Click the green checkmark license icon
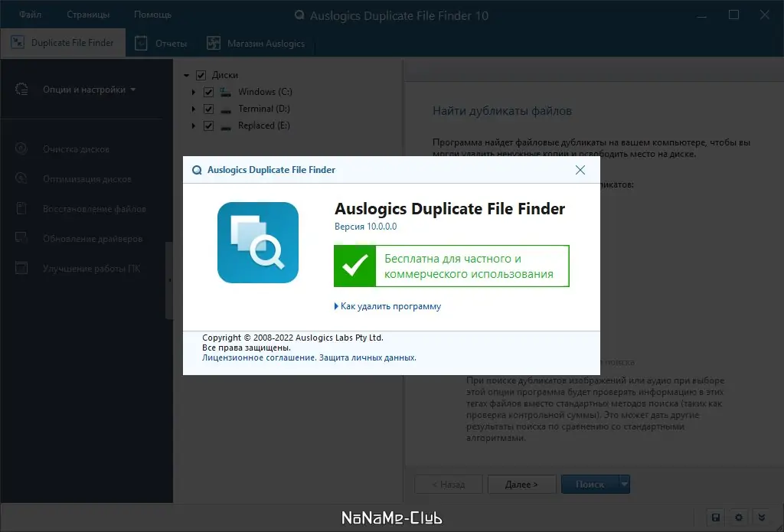784x532 pixels. (355, 266)
